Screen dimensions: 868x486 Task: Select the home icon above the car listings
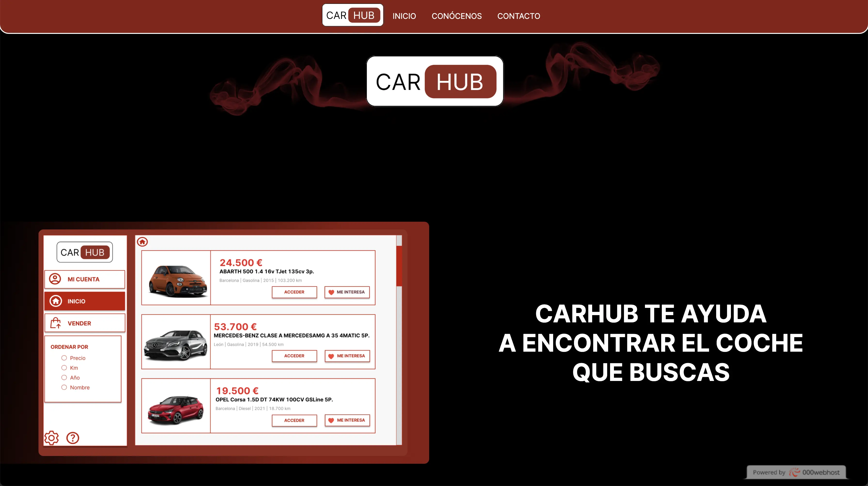tap(142, 242)
